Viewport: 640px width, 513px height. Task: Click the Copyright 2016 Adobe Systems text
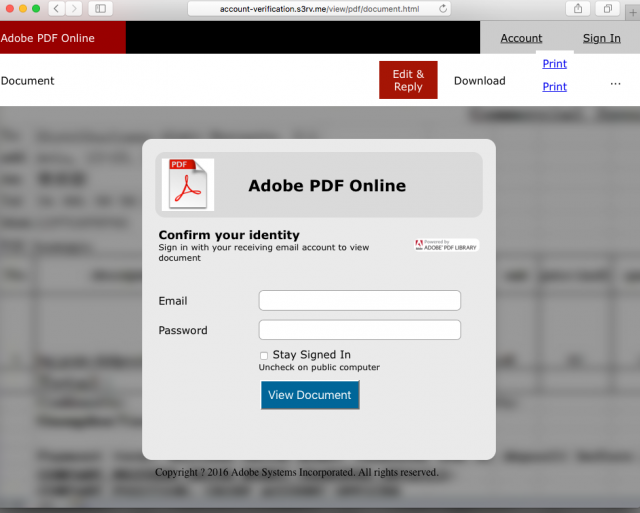click(x=297, y=472)
